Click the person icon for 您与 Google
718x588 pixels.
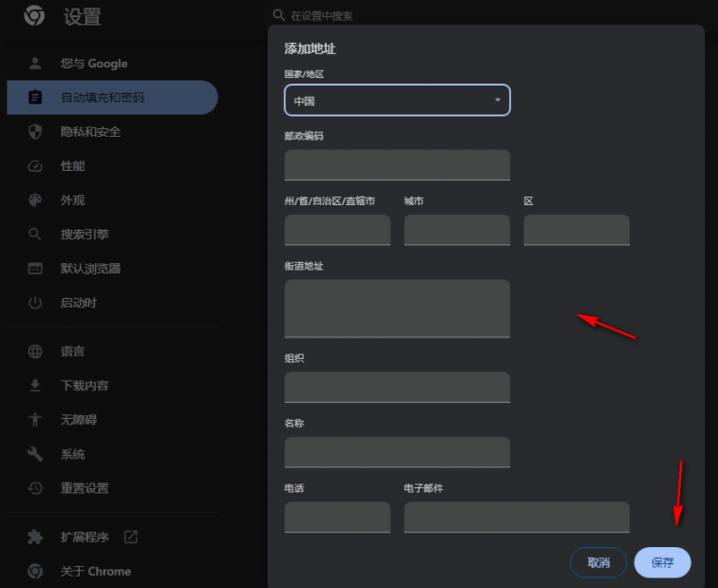point(35,64)
